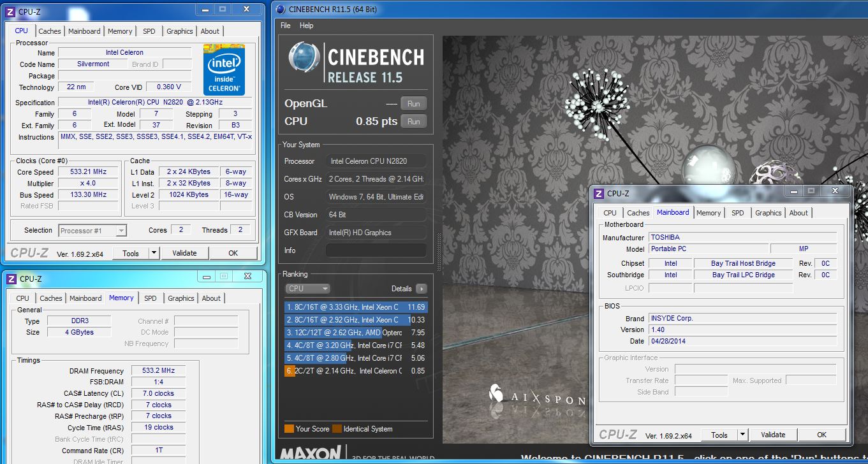Select the About tab in the Mainboard CPU-Z window

point(798,213)
